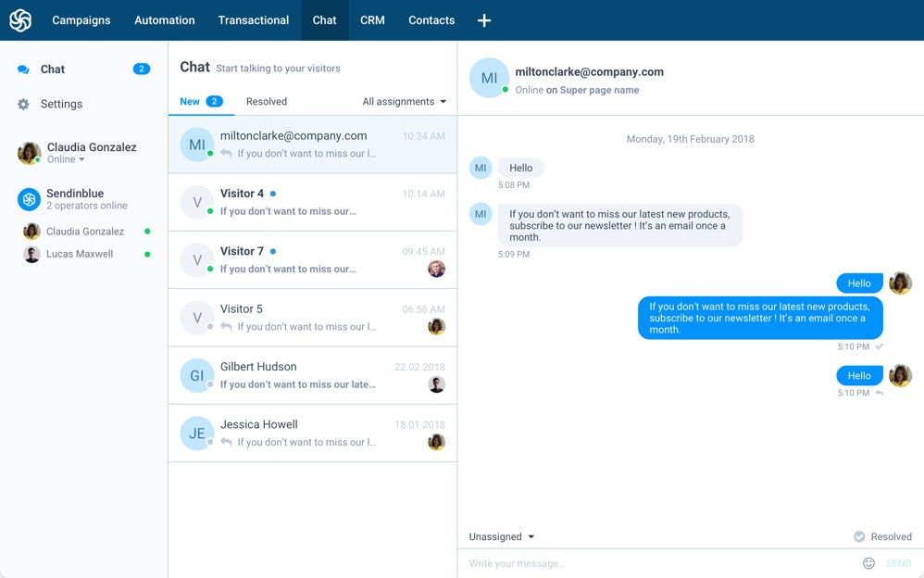The width and height of the screenshot is (924, 578).
Task: Click the MI avatar in conversation header
Action: pyautogui.click(x=489, y=79)
